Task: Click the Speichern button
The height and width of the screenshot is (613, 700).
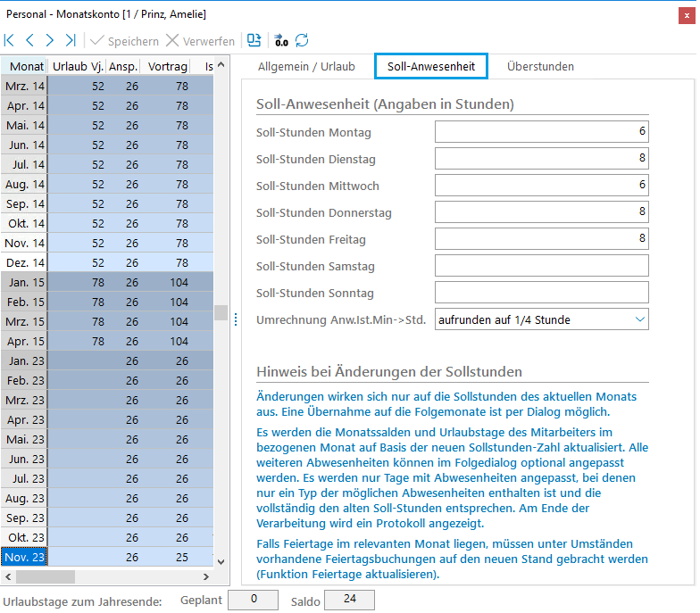Action: click(125, 41)
